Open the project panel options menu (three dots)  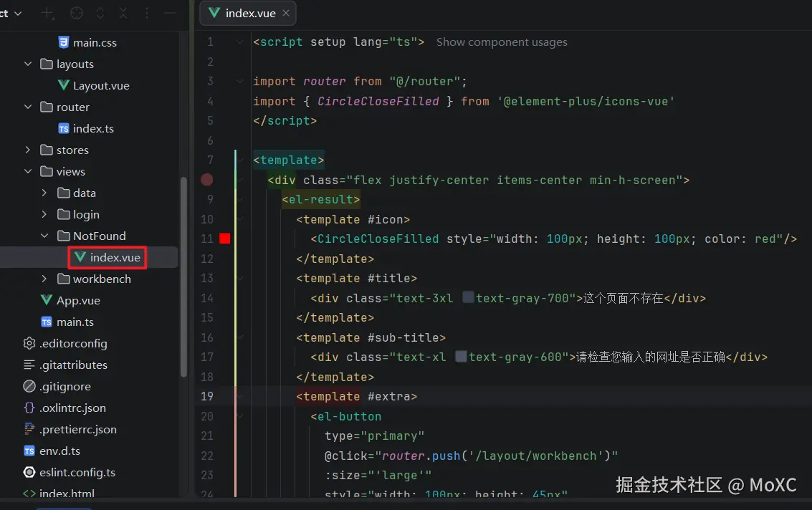tap(147, 14)
